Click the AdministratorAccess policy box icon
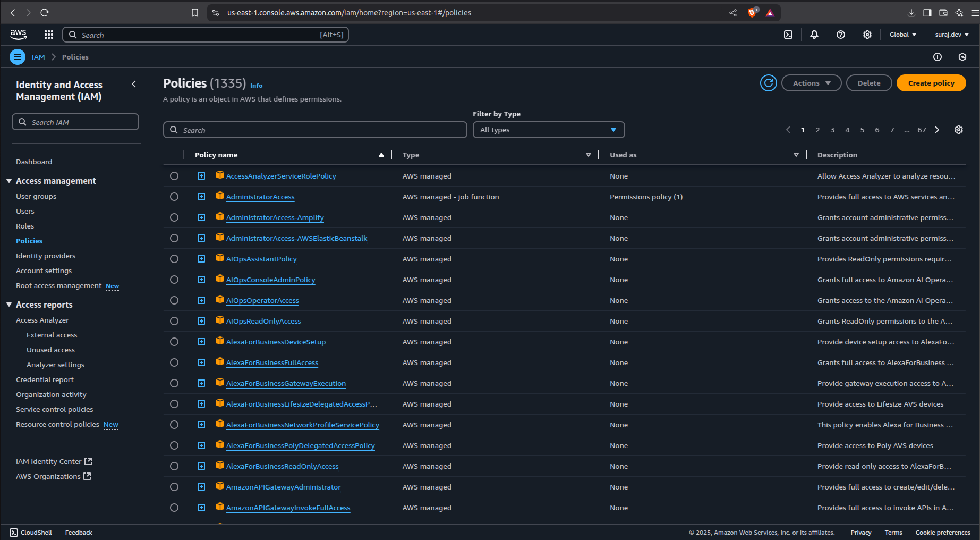 (220, 196)
